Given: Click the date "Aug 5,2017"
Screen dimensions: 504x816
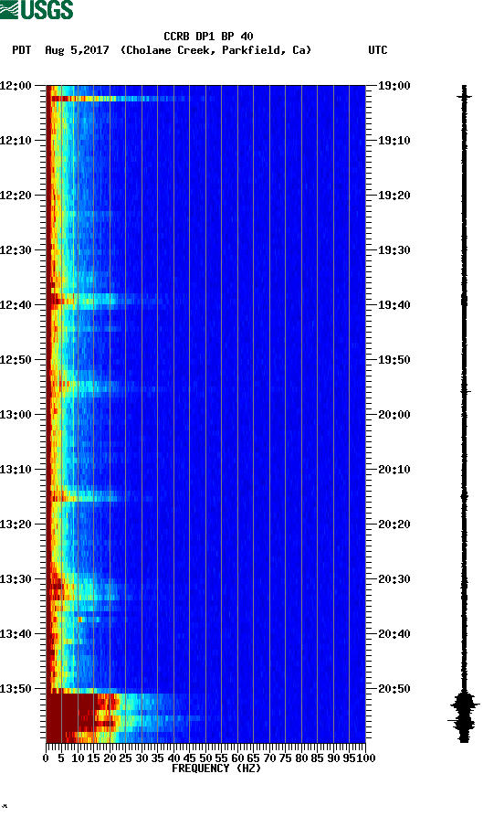Looking at the screenshot, I should 77,50.
